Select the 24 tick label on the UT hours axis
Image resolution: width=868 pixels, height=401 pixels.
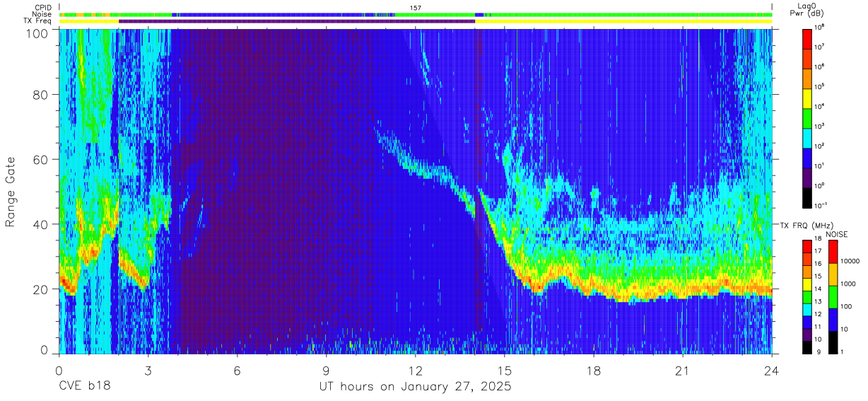[772, 370]
